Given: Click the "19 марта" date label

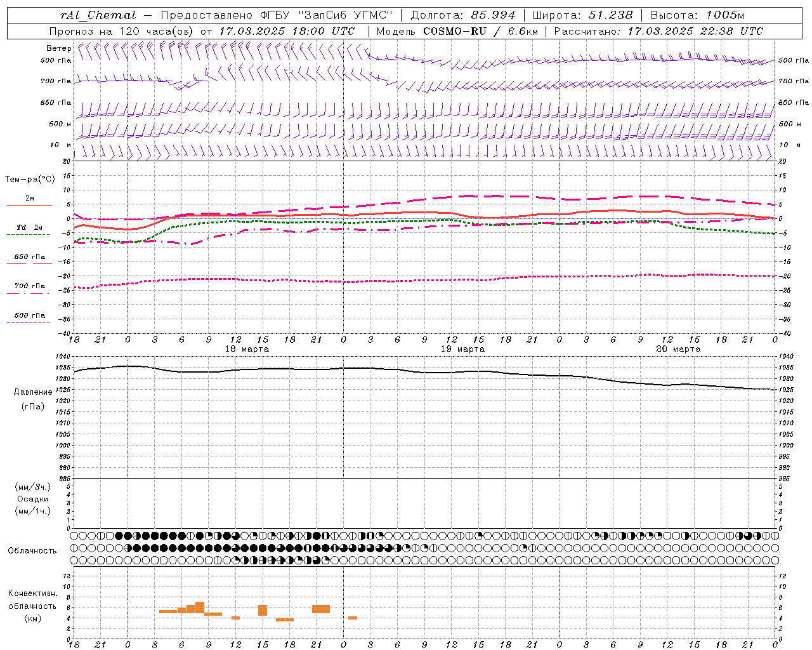Looking at the screenshot, I should tap(462, 349).
